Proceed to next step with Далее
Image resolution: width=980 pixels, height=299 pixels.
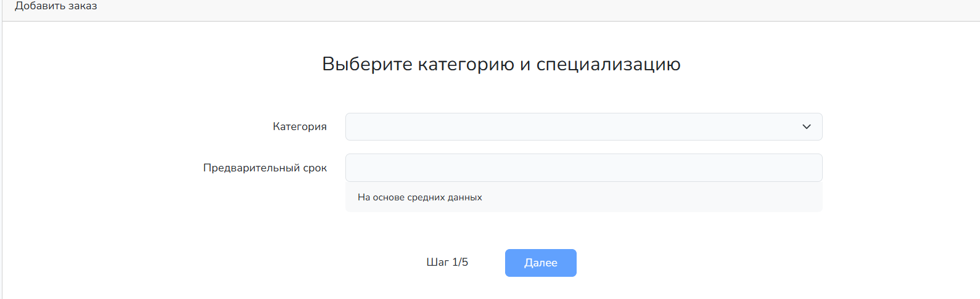pos(540,263)
